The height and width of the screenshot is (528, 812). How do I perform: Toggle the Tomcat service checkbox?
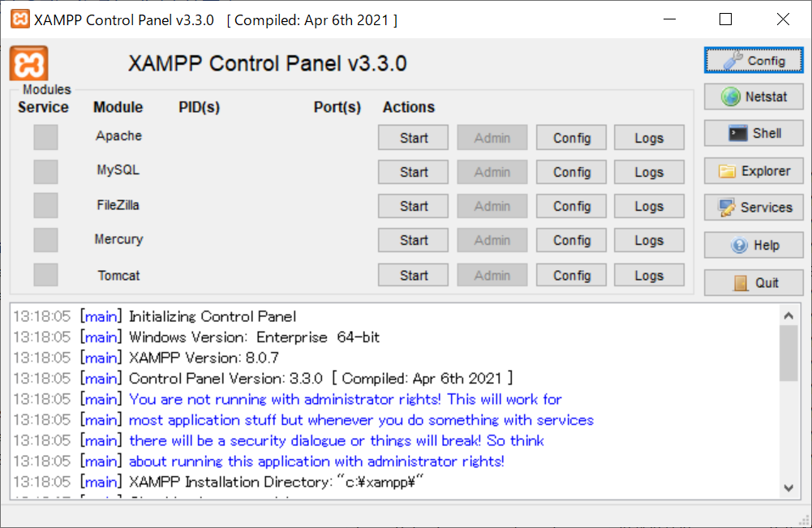pyautogui.click(x=45, y=274)
